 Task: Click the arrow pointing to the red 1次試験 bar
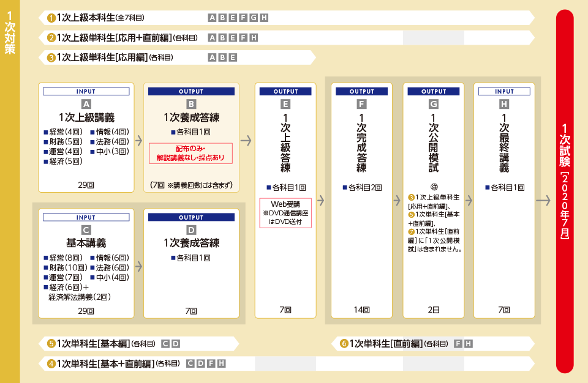(x=543, y=200)
